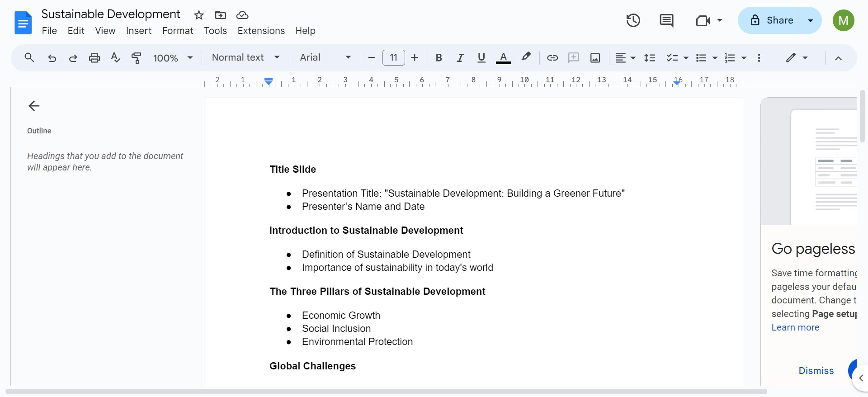Open the comments panel icon
Image resolution: width=868 pixels, height=397 pixels.
point(666,20)
